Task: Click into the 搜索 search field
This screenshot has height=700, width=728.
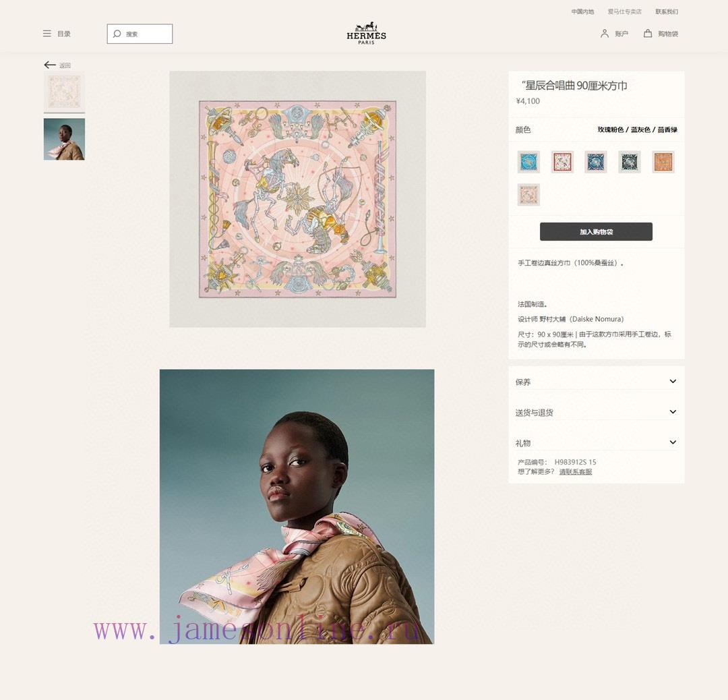Action: [140, 34]
